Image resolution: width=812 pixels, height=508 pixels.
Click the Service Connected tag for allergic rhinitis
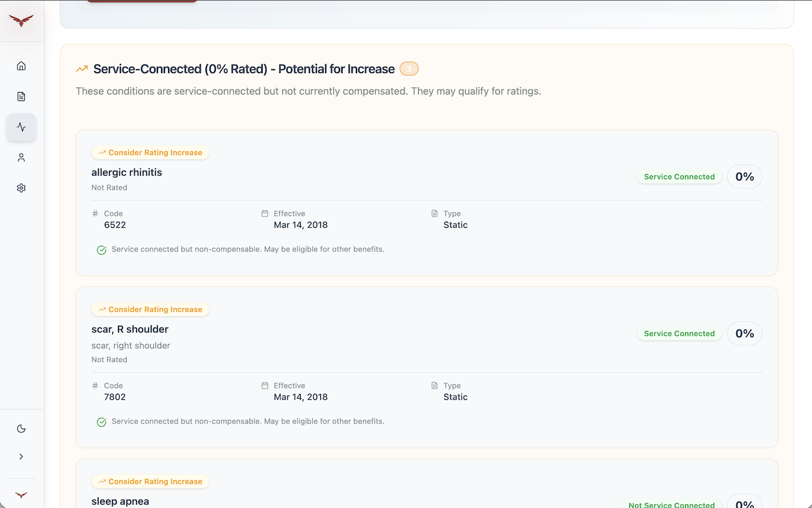(x=679, y=177)
